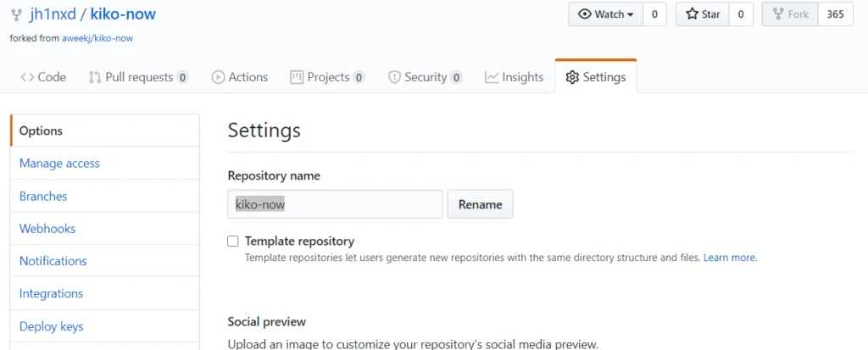
Task: Click the Insights graph icon
Action: [492, 77]
